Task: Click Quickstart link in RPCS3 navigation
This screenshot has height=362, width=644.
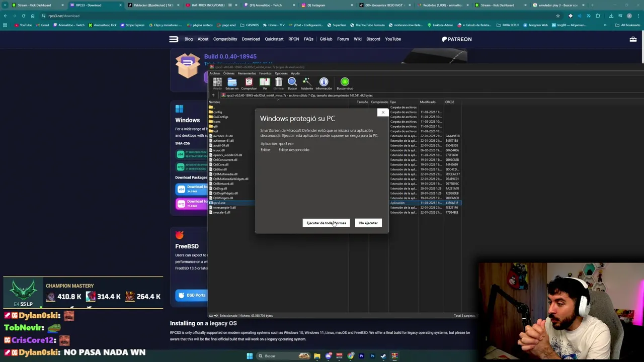Action: point(274,39)
